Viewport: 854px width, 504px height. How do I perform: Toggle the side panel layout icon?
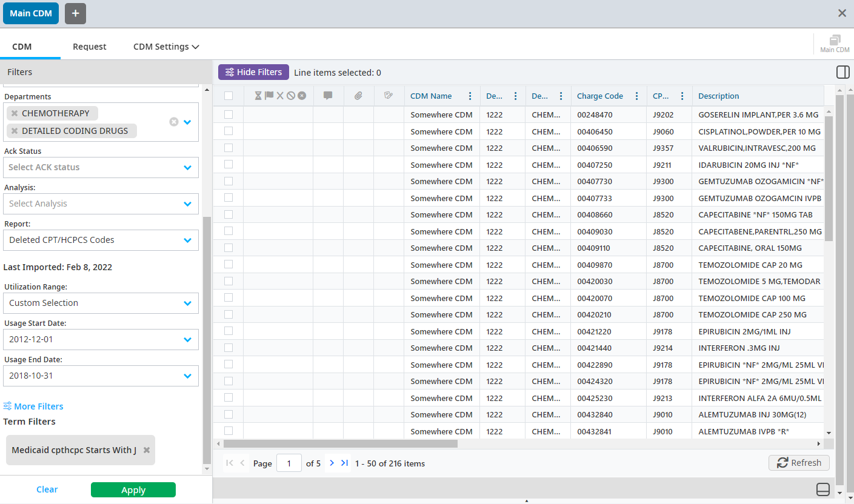point(842,72)
